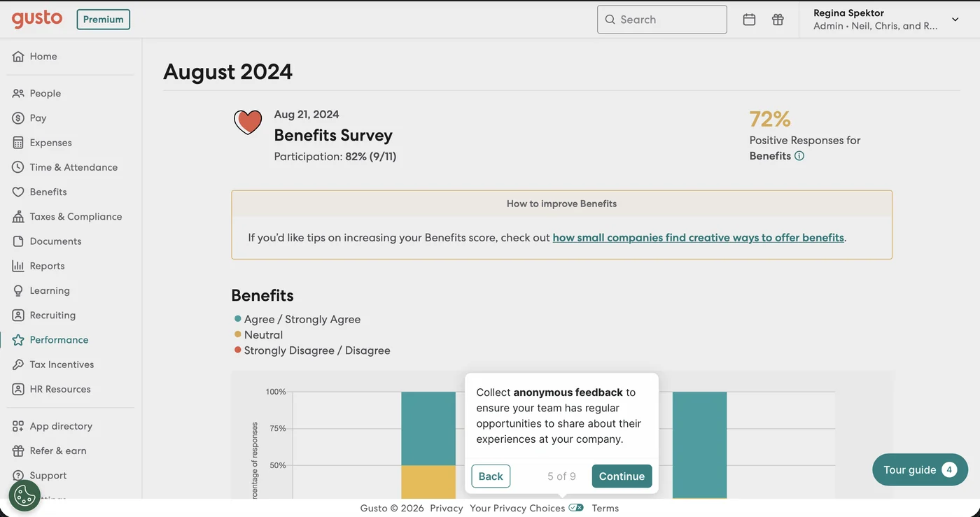Select the Recruiting icon in sidebar
The width and height of the screenshot is (980, 517).
18,315
